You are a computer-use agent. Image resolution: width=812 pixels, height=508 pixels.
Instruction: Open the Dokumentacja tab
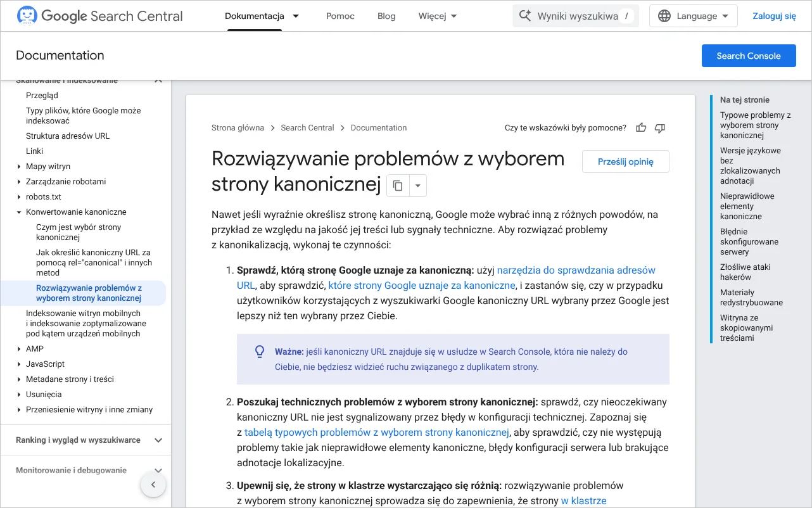[x=254, y=16]
